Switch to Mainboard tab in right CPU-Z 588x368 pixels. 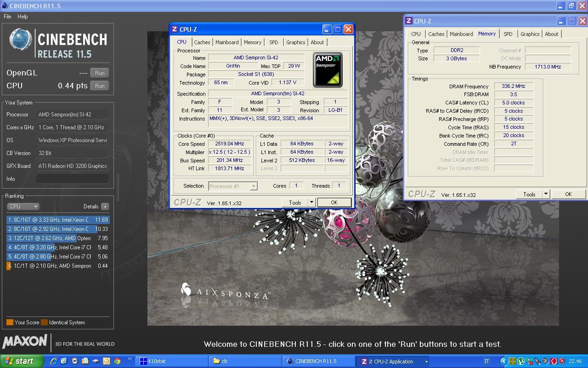pyautogui.click(x=461, y=34)
